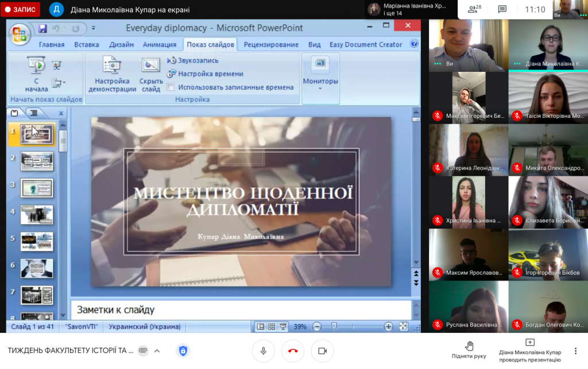Viewport: 588px width, 369px height.
Task: Enable 'Использовать записанные времена' checkbox
Action: (x=171, y=87)
